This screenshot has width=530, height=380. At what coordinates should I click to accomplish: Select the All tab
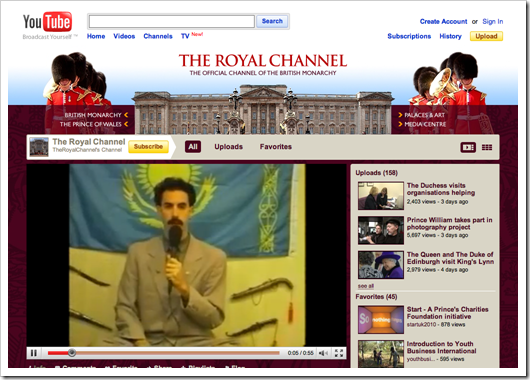click(193, 147)
